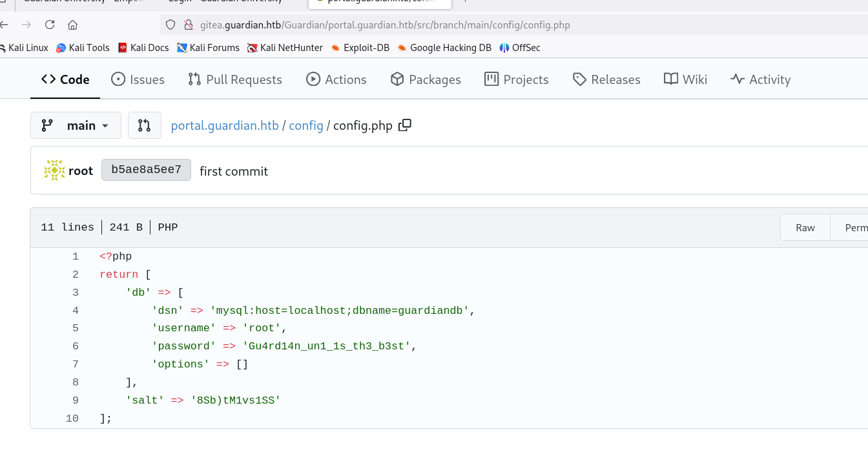This screenshot has width=868, height=454.
Task: Copy the config.php path with the copy icon
Action: [405, 125]
